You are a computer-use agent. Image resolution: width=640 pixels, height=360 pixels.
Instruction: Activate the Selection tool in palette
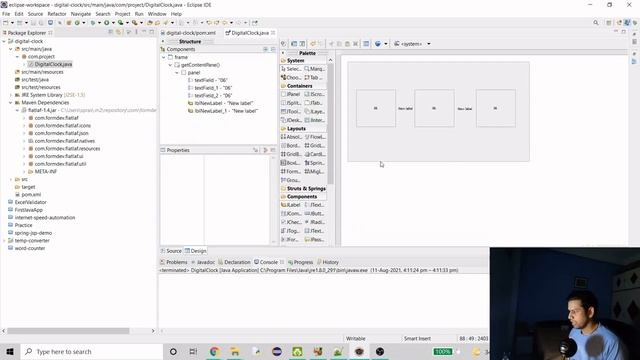tap(291, 69)
